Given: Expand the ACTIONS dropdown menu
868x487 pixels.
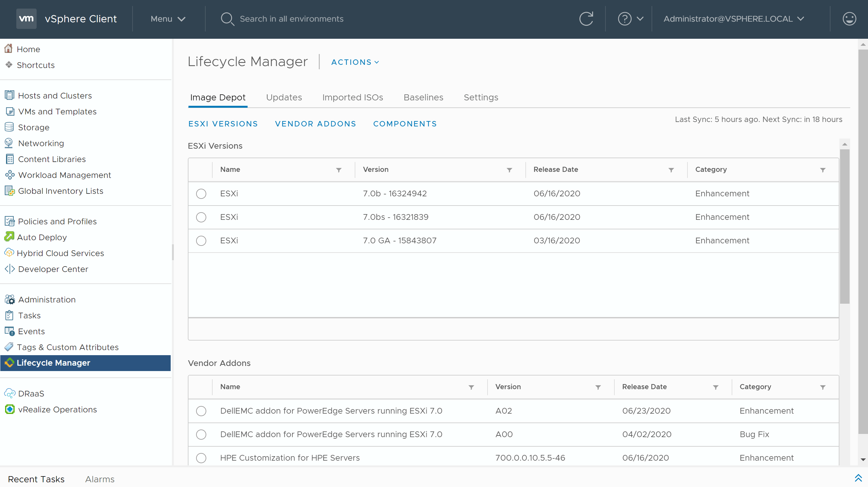Looking at the screenshot, I should (x=355, y=62).
